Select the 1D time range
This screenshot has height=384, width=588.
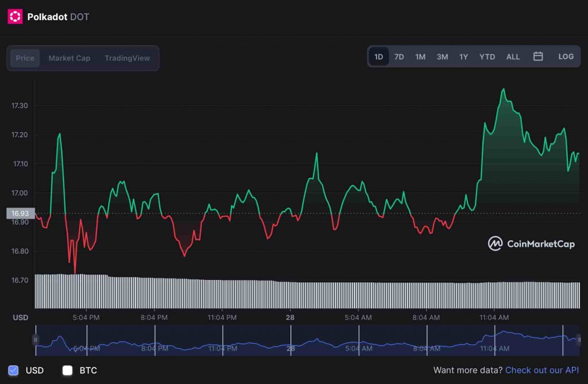coord(379,57)
